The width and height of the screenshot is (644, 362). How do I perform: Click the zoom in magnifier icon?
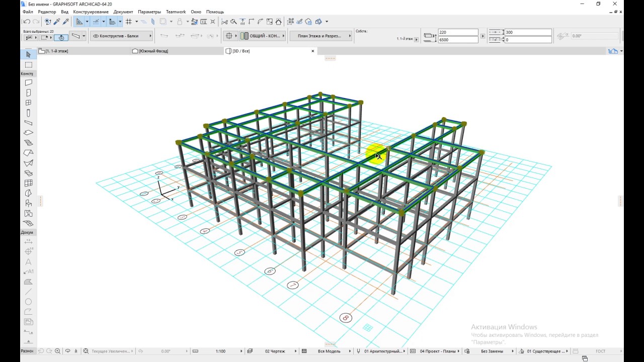point(58,351)
